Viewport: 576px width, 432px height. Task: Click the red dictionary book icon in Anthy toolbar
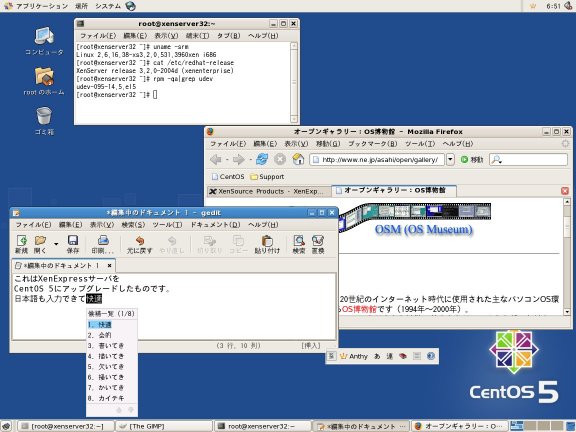point(403,356)
